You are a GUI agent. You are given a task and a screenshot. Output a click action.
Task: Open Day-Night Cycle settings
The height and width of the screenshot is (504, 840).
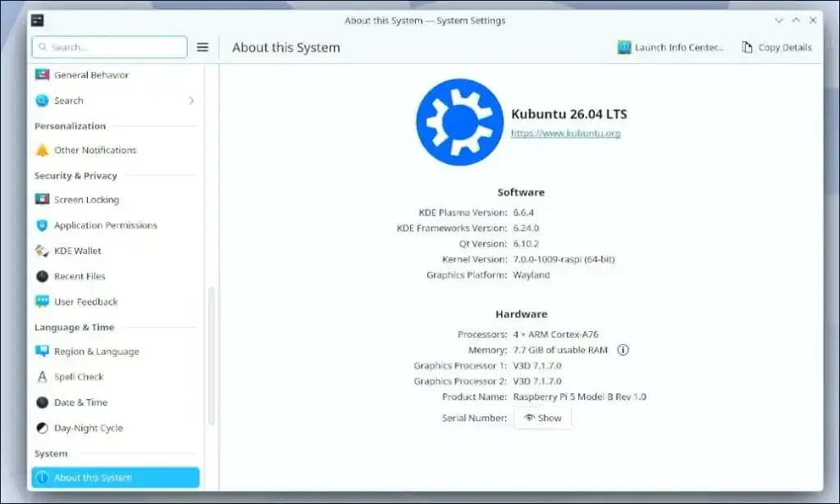click(116, 428)
